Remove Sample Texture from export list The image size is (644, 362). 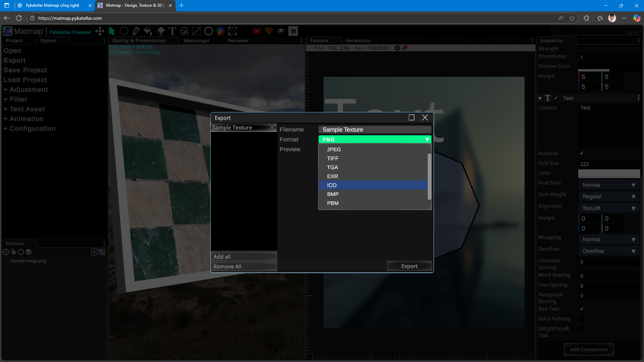point(272,127)
